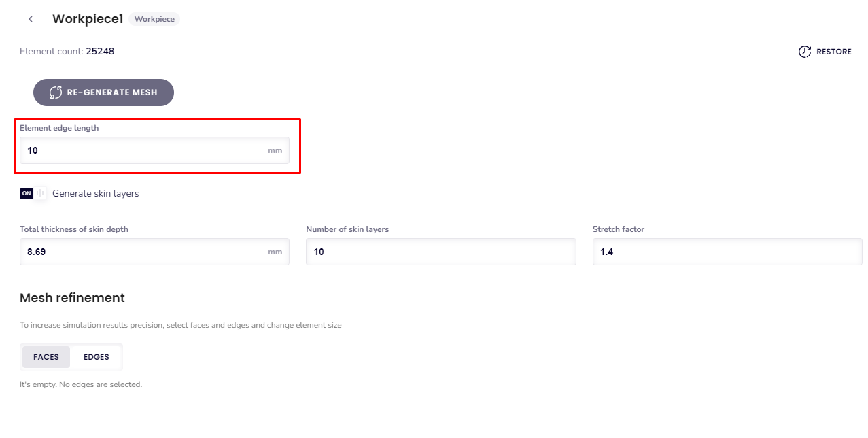
Task: Click into the Stretch factor field
Action: coord(727,252)
